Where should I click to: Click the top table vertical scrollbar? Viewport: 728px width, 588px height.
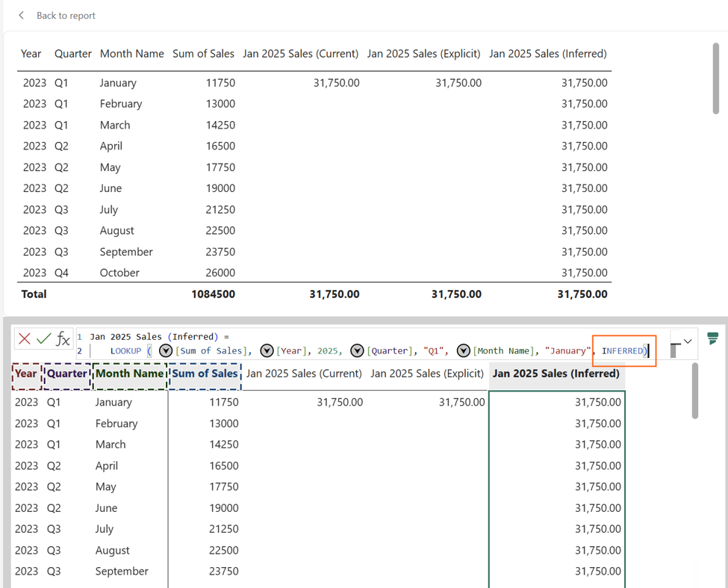click(x=716, y=78)
